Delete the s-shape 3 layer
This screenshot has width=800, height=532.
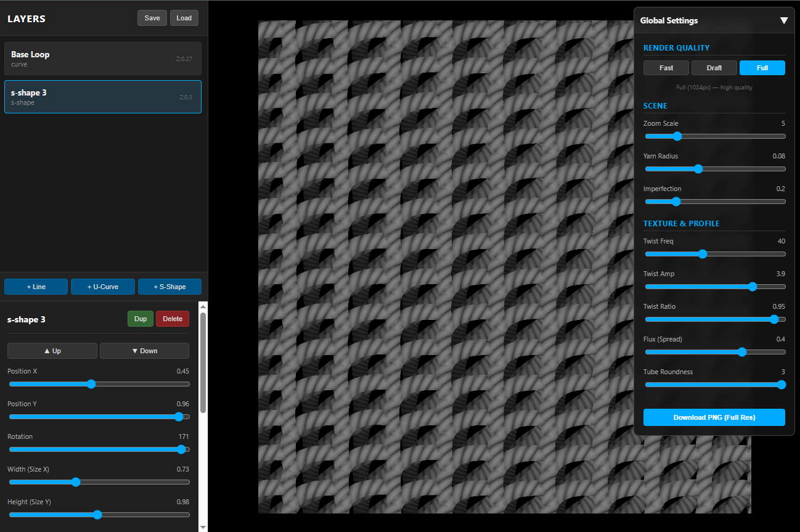(x=172, y=319)
